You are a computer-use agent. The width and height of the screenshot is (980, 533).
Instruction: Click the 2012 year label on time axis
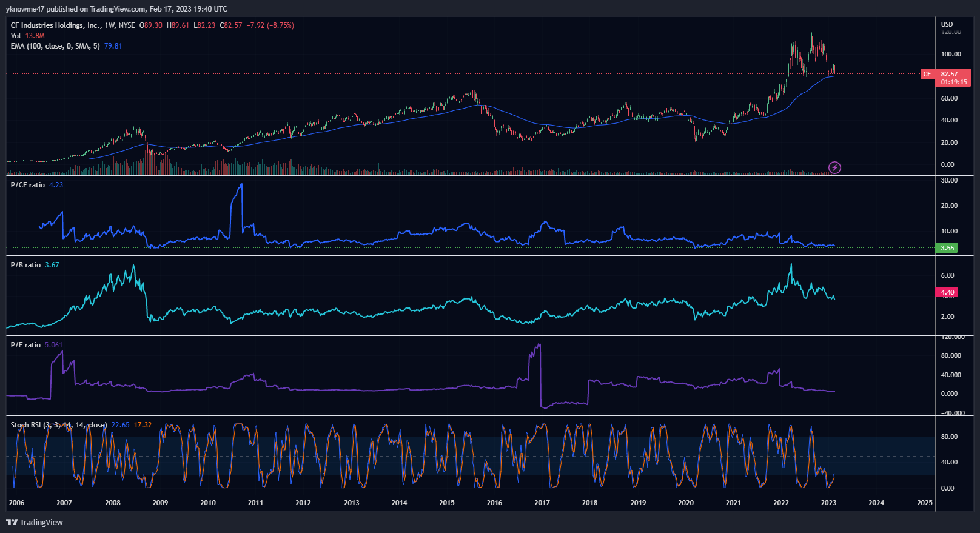(x=303, y=503)
